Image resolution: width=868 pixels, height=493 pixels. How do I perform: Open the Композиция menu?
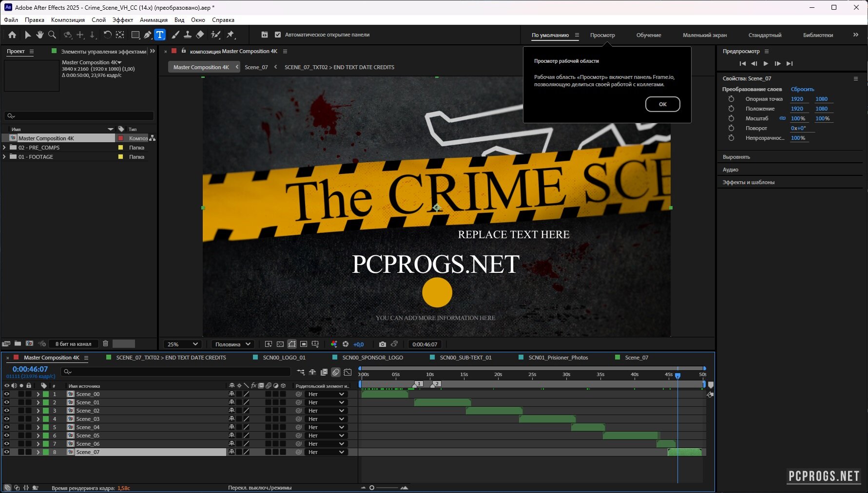click(x=68, y=20)
